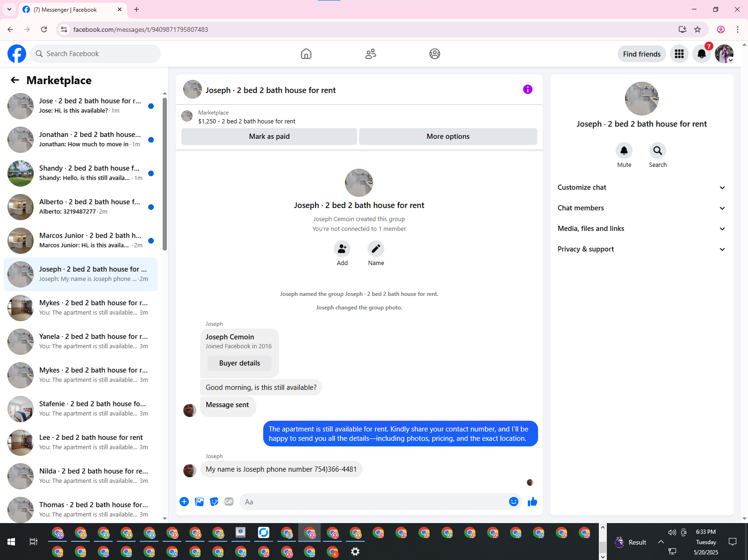The image size is (748, 560).
Task: Open the apps menu grid icon
Action: [x=679, y=54]
